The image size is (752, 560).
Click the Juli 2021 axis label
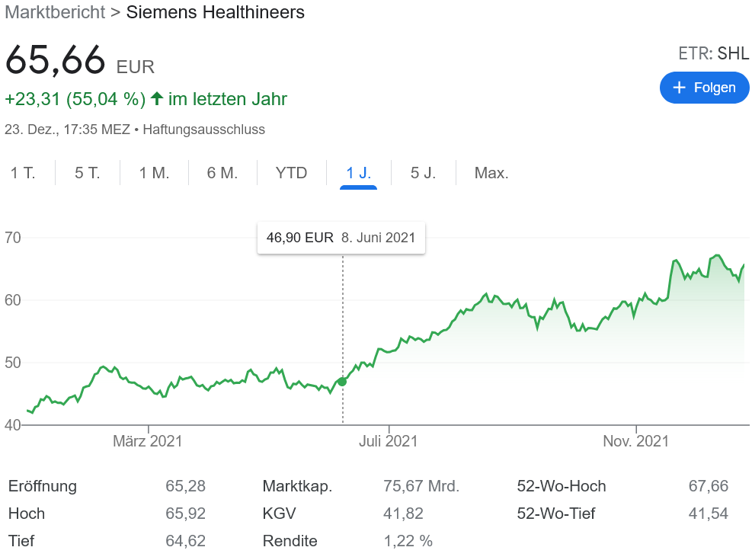click(x=389, y=441)
